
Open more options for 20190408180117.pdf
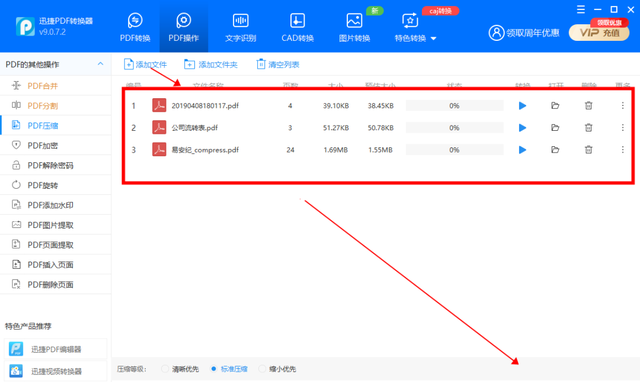(623, 106)
